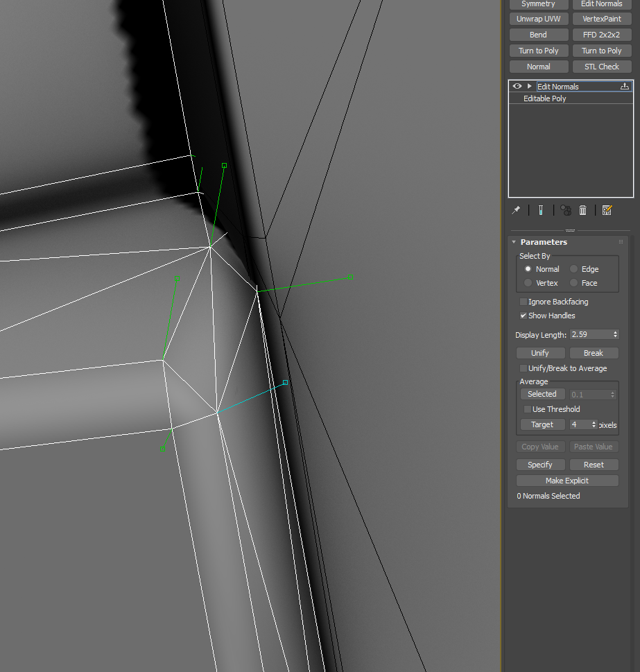Image resolution: width=640 pixels, height=672 pixels.
Task: Add the FFD 2x2x2 modifier
Action: [602, 35]
